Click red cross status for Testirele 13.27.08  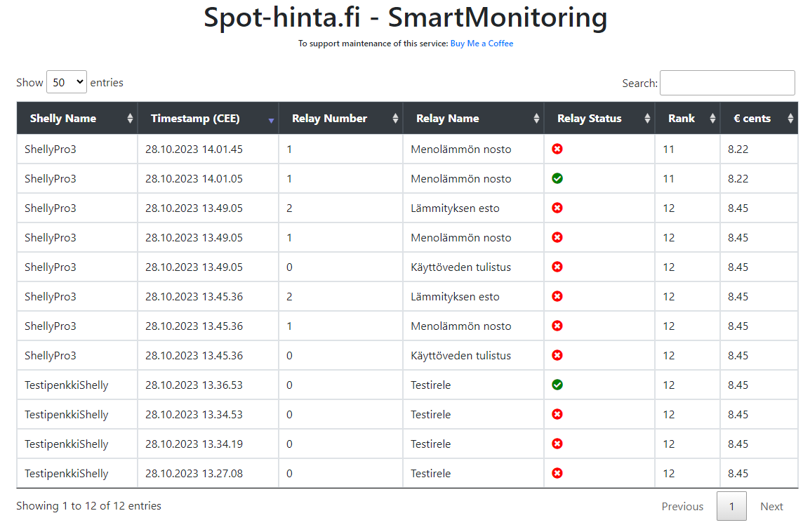pos(557,473)
